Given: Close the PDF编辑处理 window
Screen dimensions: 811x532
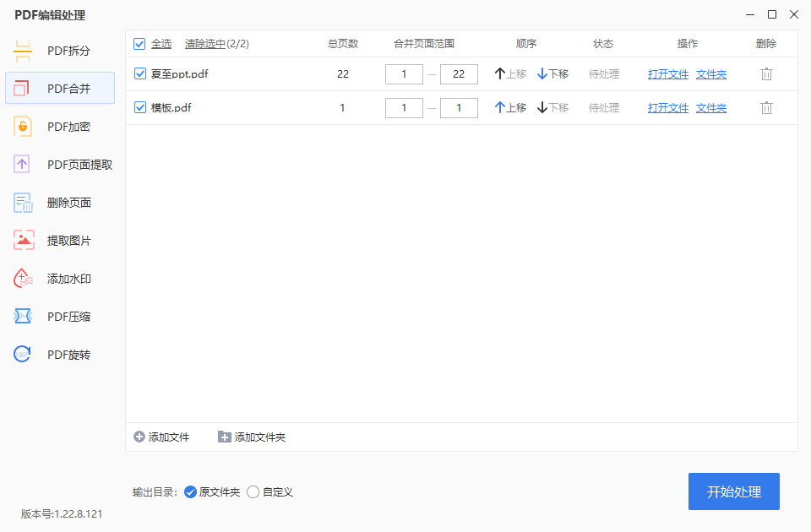Looking at the screenshot, I should pyautogui.click(x=794, y=14).
